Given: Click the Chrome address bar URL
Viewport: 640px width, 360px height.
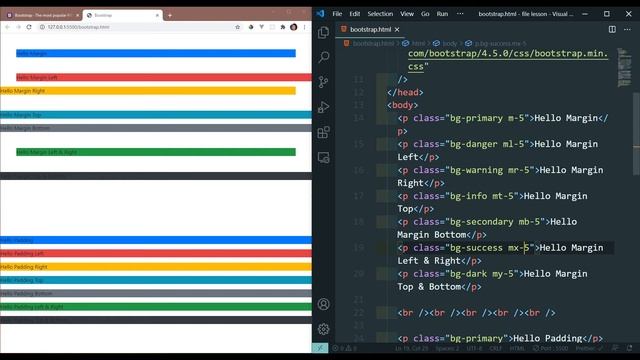Looking at the screenshot, I should coord(78,27).
